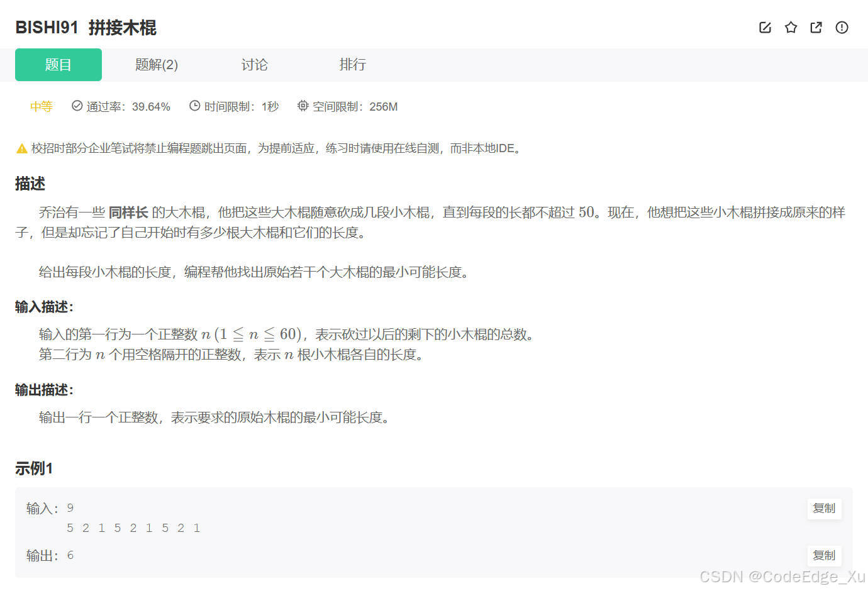Switch to the 题解(2) tab
The image size is (868, 591).
[156, 65]
